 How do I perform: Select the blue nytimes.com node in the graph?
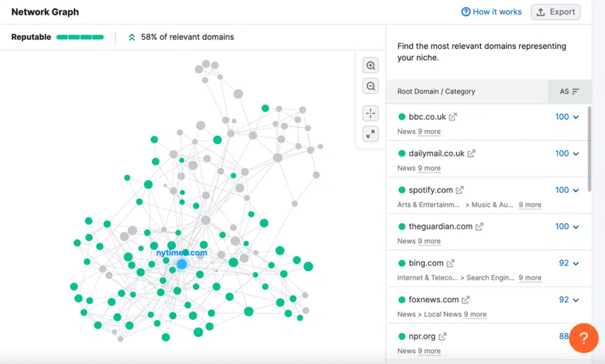click(x=182, y=264)
